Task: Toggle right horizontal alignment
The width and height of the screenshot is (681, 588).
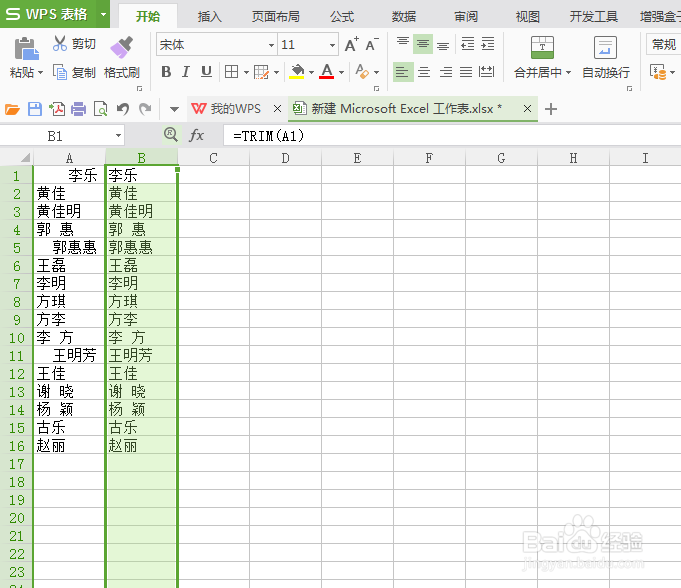Action: point(445,72)
